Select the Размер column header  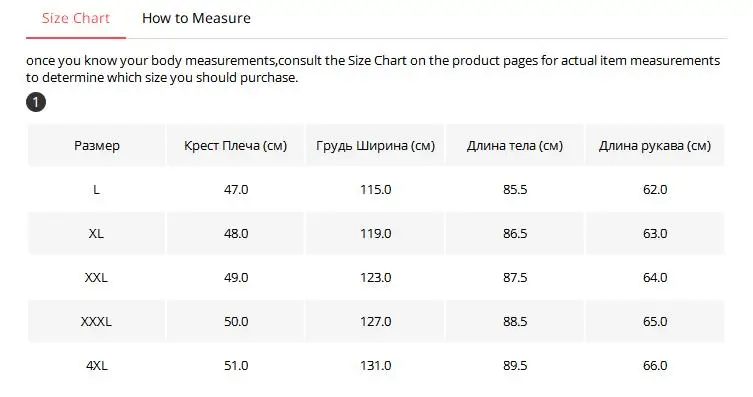pyautogui.click(x=97, y=145)
